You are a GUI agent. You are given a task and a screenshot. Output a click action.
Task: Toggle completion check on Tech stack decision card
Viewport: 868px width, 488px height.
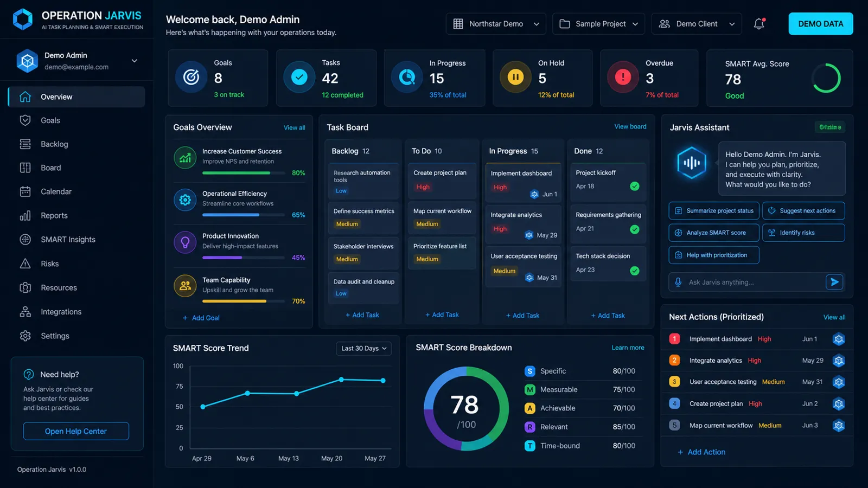pos(635,271)
